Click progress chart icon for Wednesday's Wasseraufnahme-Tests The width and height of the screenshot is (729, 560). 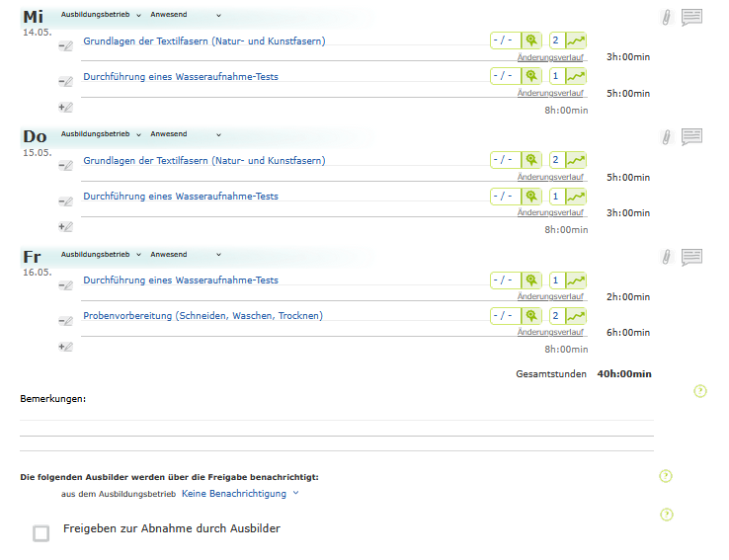[x=576, y=76]
